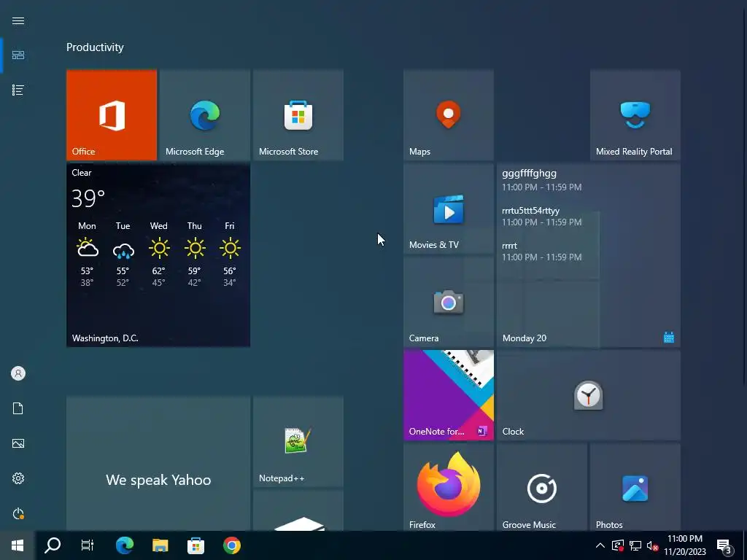Open the Weather tile for Washington, D.C.
This screenshot has width=747, height=560.
tap(158, 254)
